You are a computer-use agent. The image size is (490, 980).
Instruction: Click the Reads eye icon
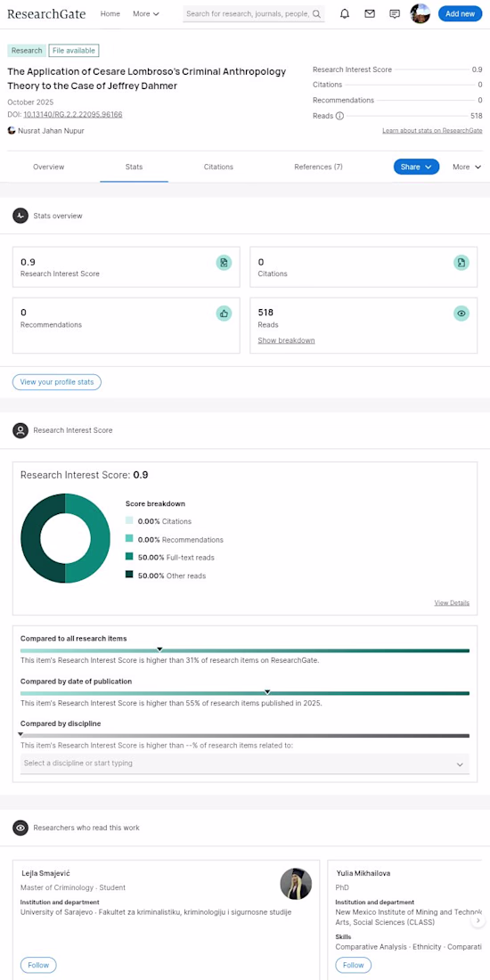pos(461,313)
